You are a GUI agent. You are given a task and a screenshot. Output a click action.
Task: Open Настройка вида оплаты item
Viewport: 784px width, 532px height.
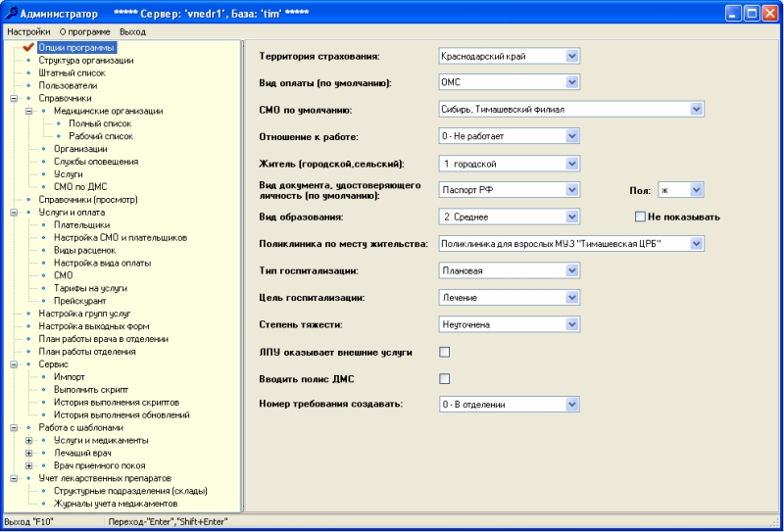pyautogui.click(x=103, y=263)
